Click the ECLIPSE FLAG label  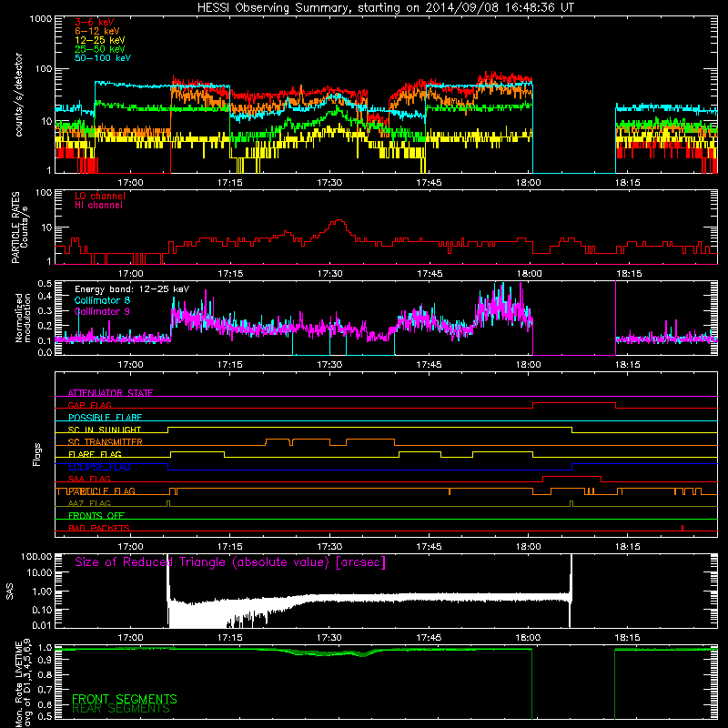click(x=99, y=467)
